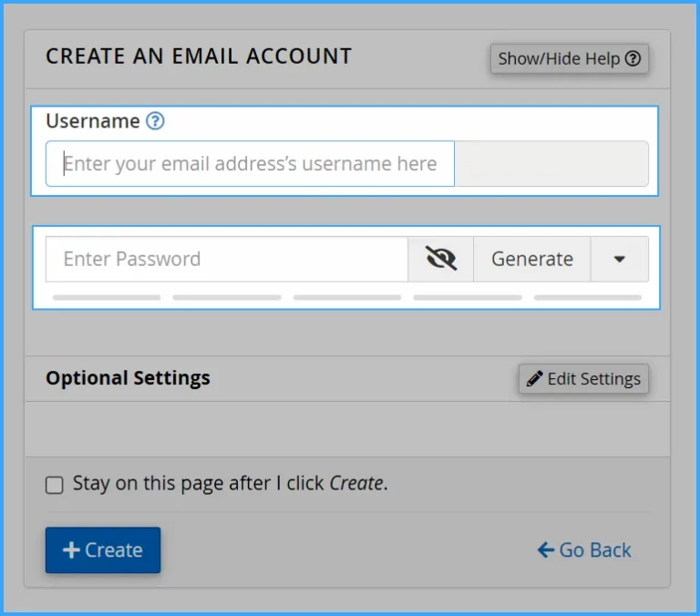Screen dimensions: 700x616
Task: Click the 'Stay on this page' label text
Action: [x=230, y=484]
